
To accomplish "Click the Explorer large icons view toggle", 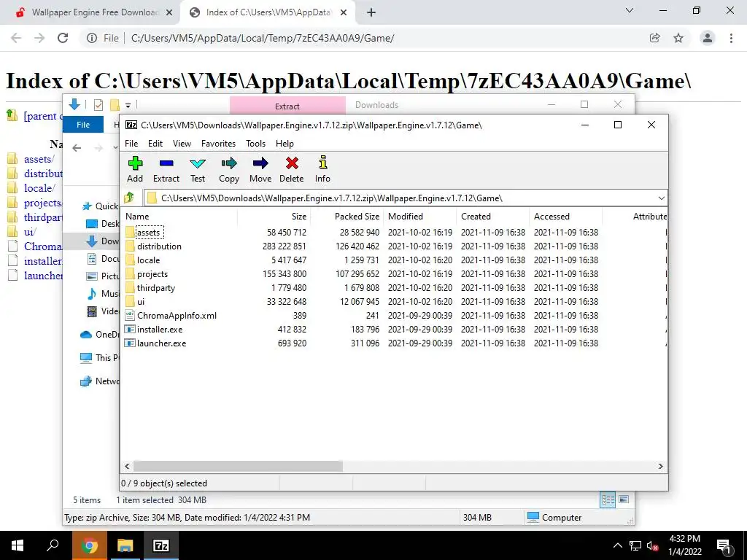I will pos(624,499).
